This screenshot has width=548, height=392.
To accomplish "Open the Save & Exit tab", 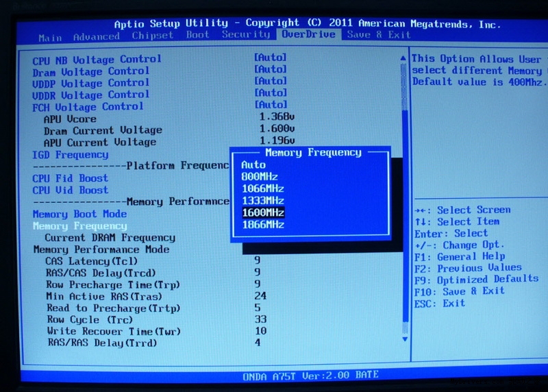I will pos(379,35).
